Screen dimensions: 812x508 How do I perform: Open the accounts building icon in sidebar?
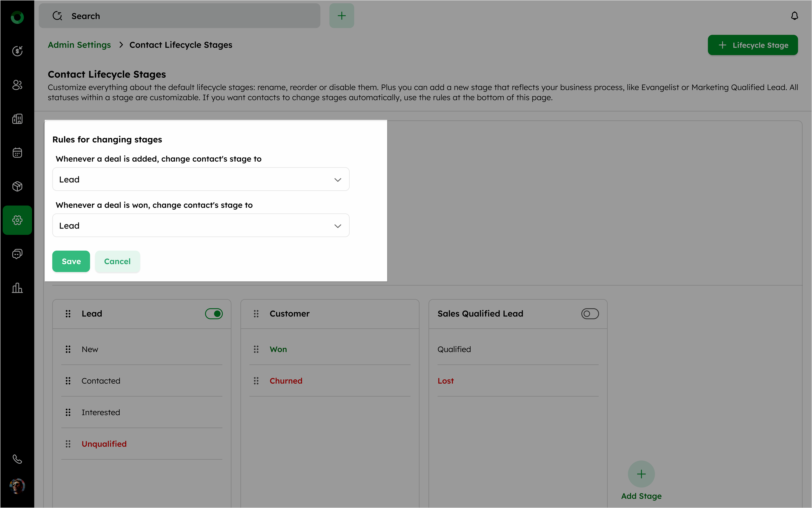click(x=17, y=119)
